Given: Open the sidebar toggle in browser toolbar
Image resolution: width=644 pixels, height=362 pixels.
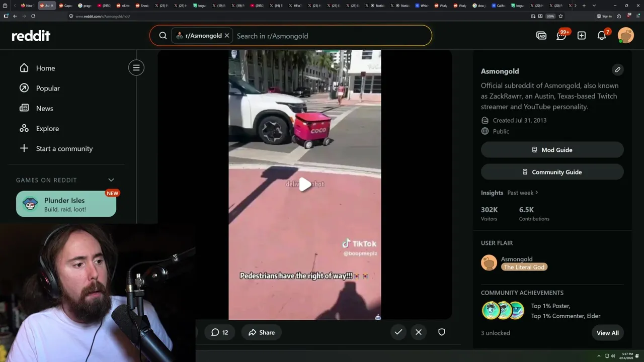Looking at the screenshot, I should coord(6,16).
